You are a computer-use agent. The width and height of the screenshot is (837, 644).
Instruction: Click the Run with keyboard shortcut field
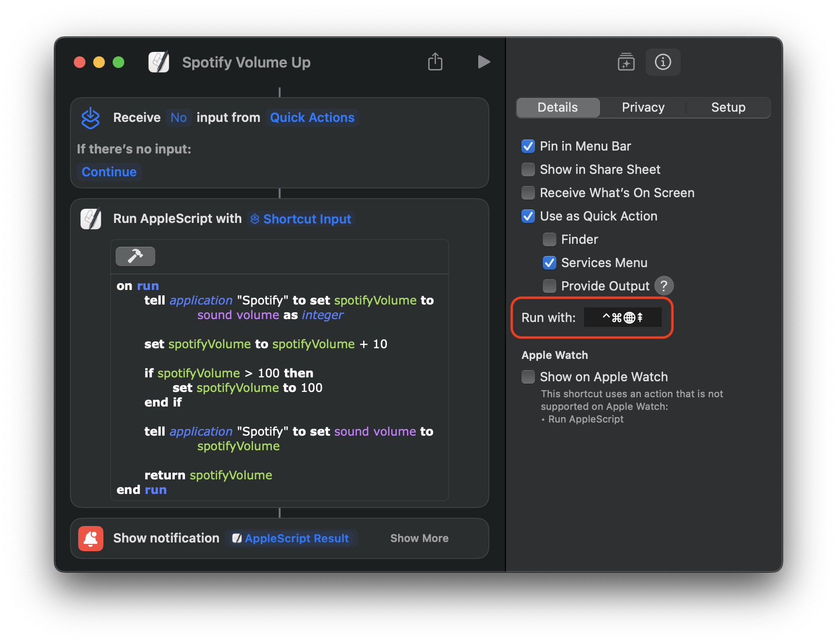[x=622, y=318]
